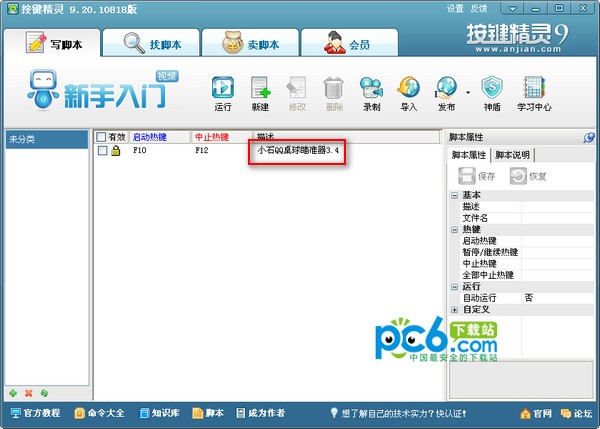Switch to the 卖脚本 tab
600x429 pixels.
click(250, 43)
